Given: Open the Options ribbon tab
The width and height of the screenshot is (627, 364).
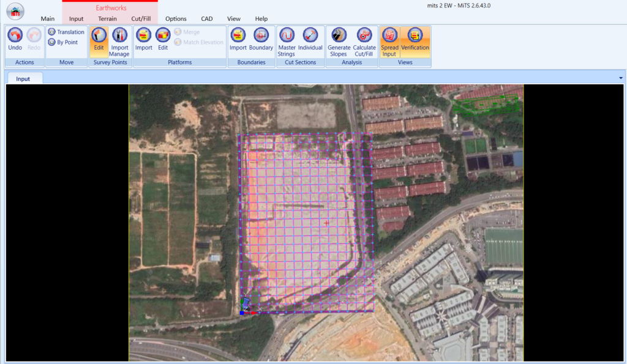Looking at the screenshot, I should [x=176, y=19].
